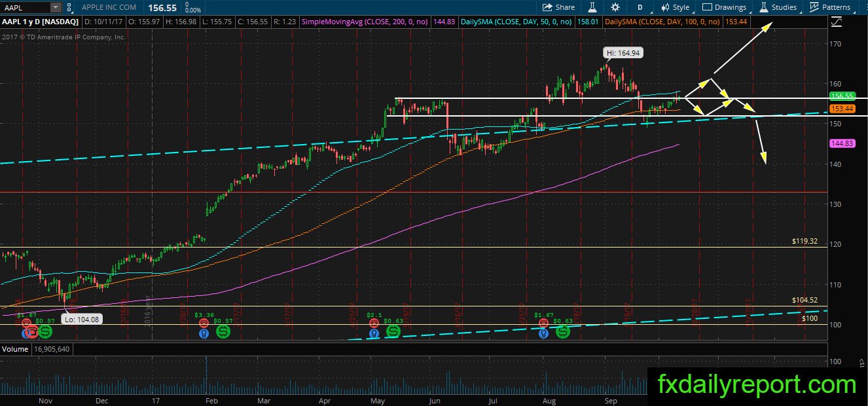The height and width of the screenshot is (406, 868).
Task: Expand the symbol selector arrow next to AAPL
Action: pyautogui.click(x=55, y=7)
